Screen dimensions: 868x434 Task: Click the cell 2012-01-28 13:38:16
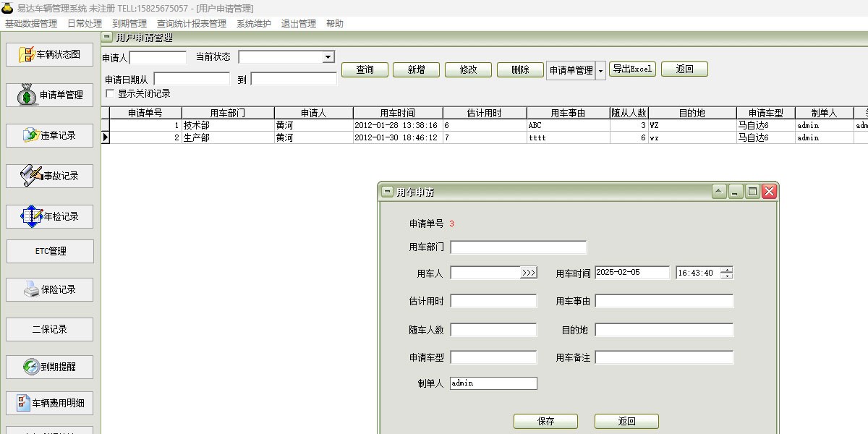398,125
